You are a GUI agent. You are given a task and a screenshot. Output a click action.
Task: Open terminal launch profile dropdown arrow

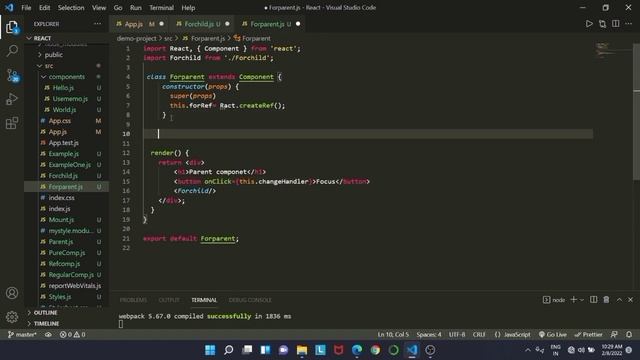tap(582, 300)
